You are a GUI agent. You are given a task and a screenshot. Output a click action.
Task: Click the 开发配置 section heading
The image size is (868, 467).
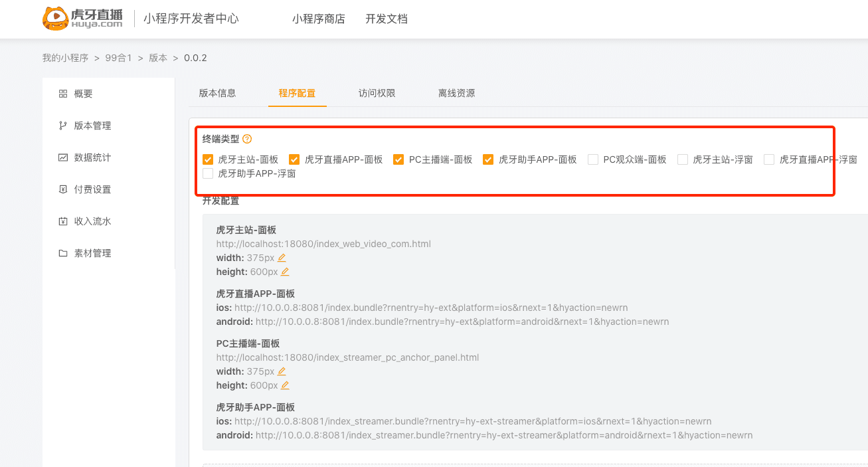pos(220,201)
